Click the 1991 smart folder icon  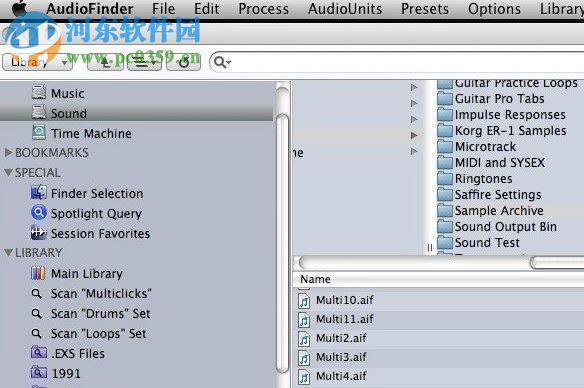pyautogui.click(x=39, y=372)
